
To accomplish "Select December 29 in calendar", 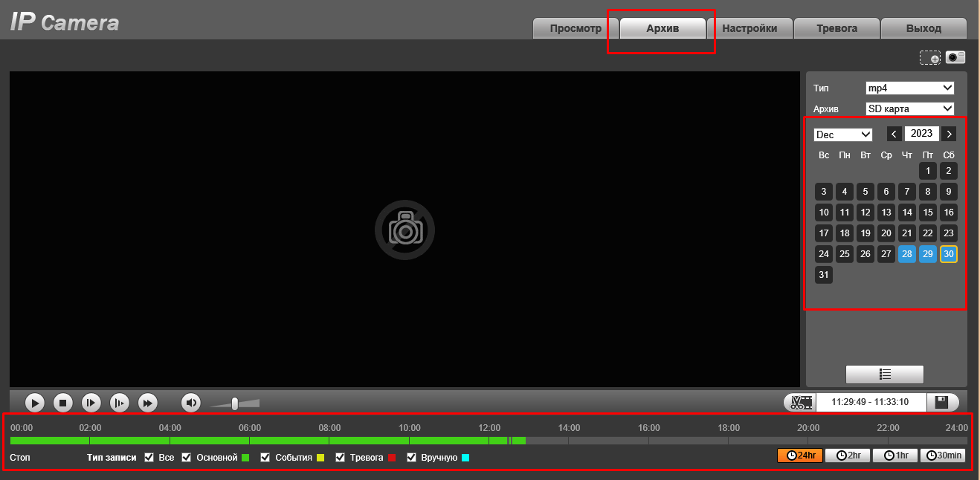I will (x=928, y=254).
